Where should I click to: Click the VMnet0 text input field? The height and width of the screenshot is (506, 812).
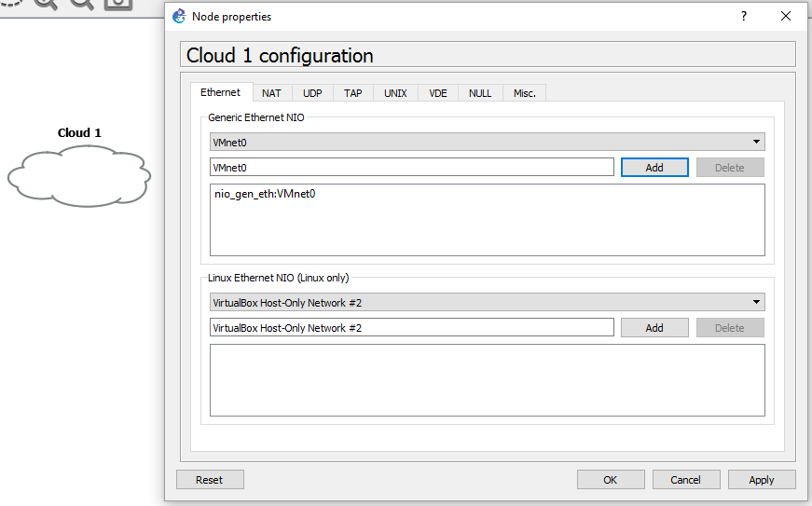click(412, 167)
